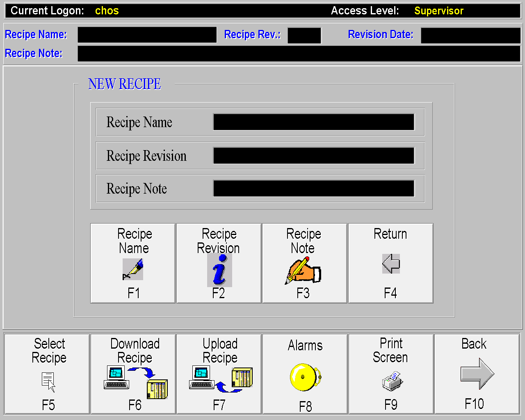Open Alarms using the yellow bell icon
Image resolution: width=525 pixels, height=420 pixels.
tap(305, 377)
